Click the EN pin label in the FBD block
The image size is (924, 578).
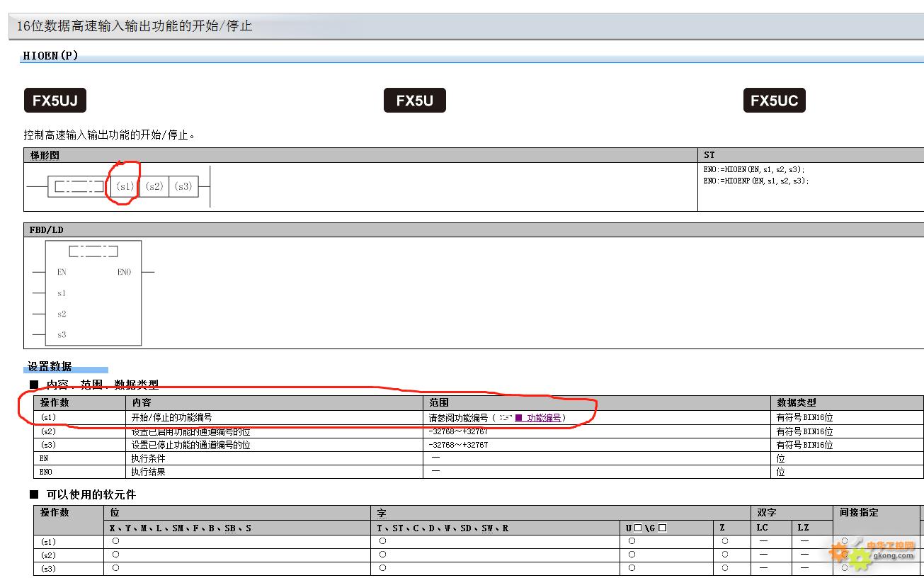click(62, 272)
